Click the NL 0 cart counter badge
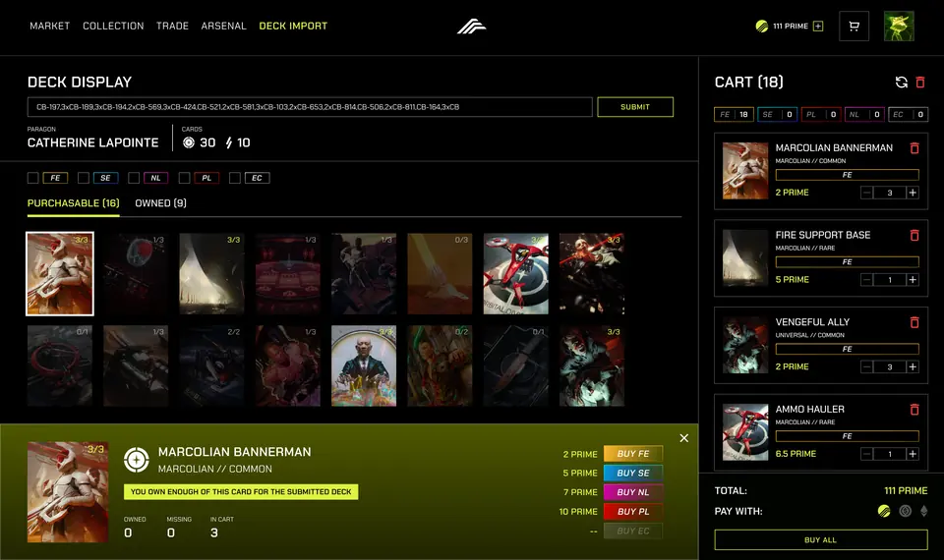 click(x=864, y=114)
